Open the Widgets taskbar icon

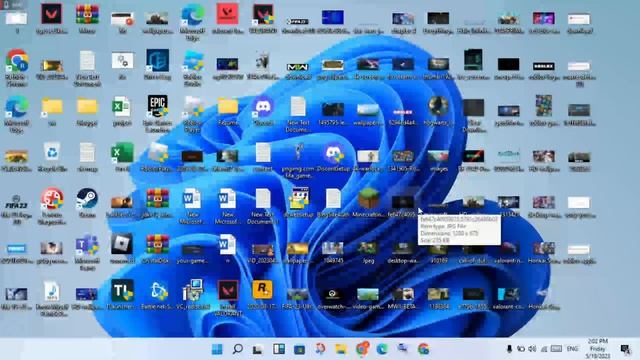(x=279, y=349)
